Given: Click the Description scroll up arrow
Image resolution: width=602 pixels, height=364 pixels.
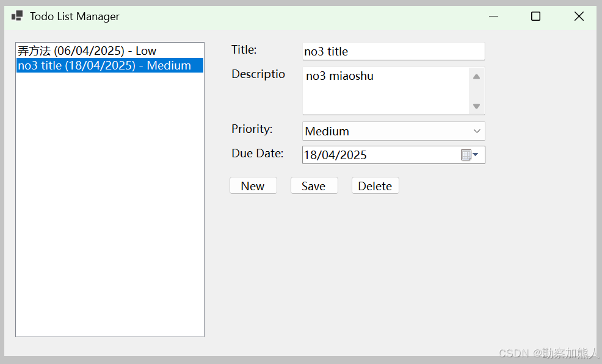Looking at the screenshot, I should pos(476,77).
